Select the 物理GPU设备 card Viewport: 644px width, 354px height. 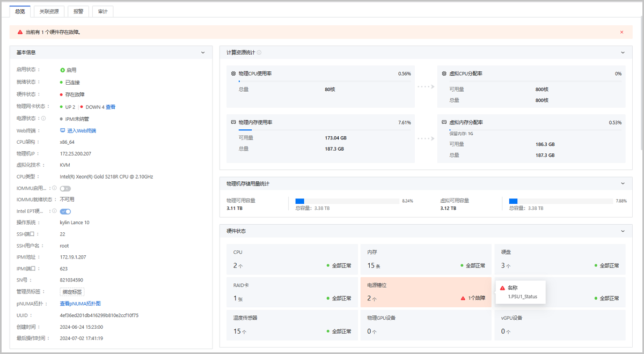[426, 325]
